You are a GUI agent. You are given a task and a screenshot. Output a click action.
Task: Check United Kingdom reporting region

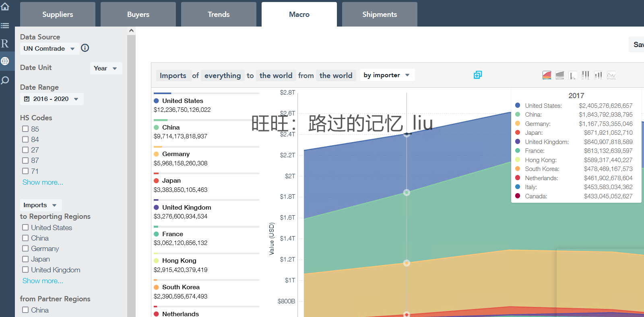point(25,270)
